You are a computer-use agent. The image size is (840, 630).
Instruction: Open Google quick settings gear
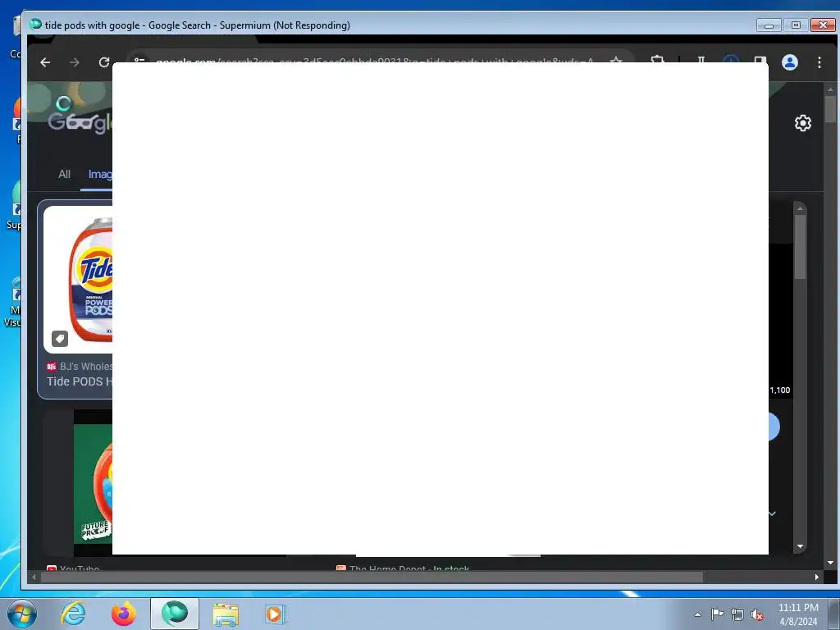click(802, 123)
